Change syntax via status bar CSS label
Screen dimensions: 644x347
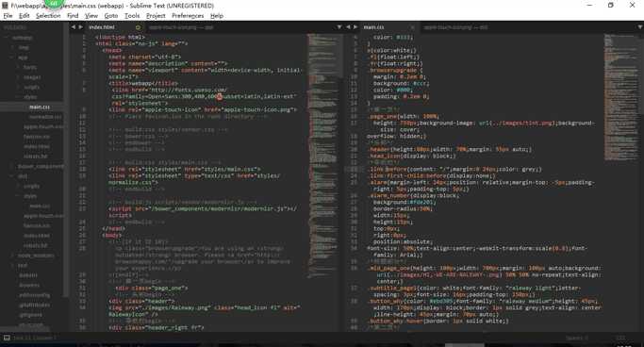[620, 338]
